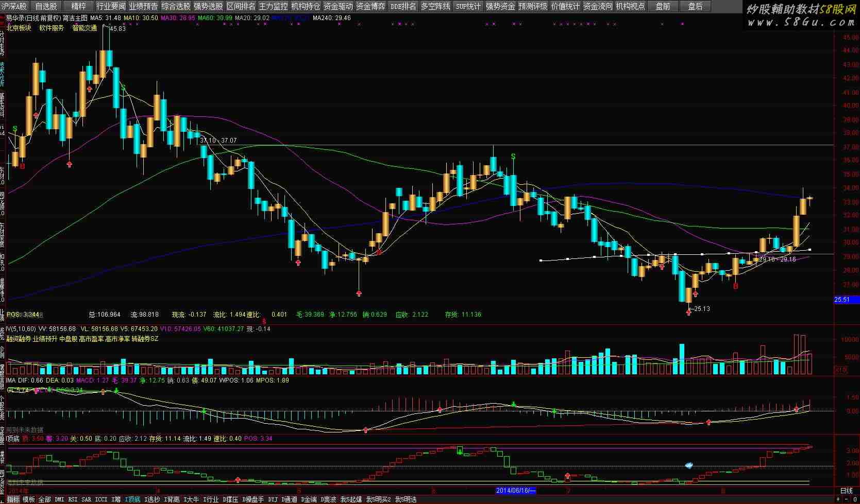Open 自选股 watchlist
This screenshot has height=504, width=860.
pos(46,6)
